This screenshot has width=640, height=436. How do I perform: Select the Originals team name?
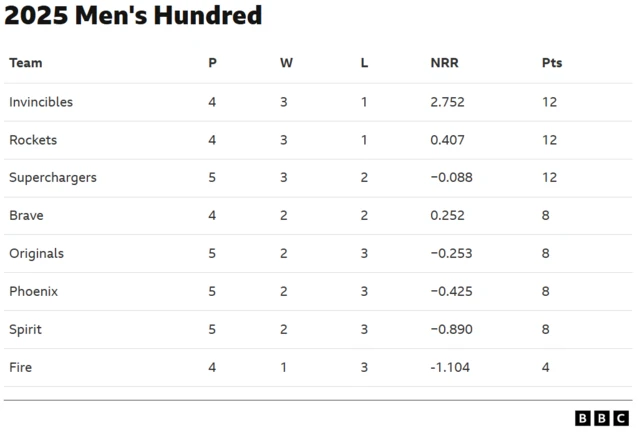click(x=36, y=254)
